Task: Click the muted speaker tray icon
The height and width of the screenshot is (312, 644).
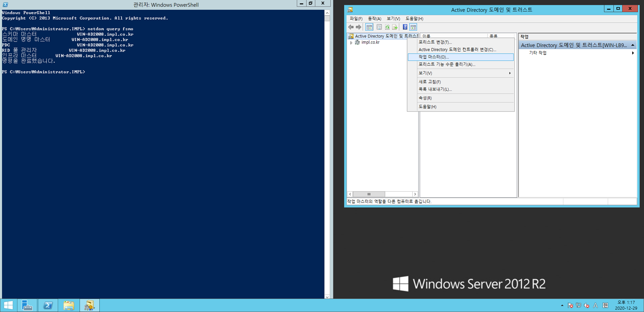Action: 586,306
